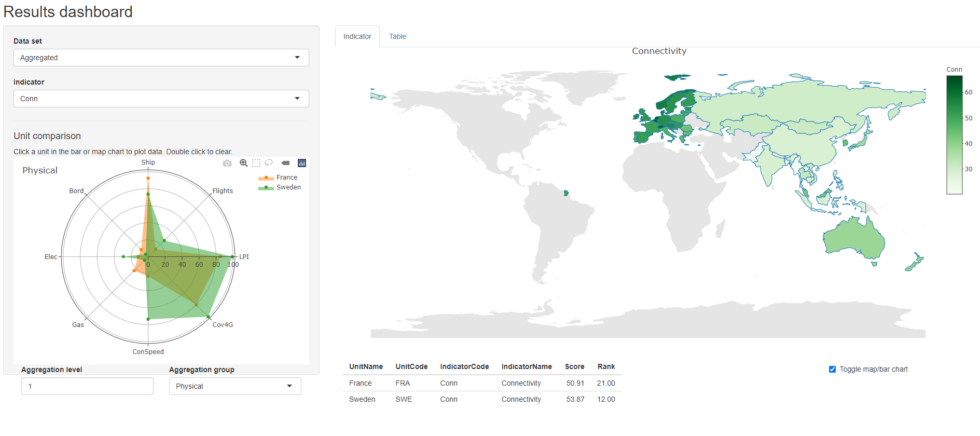The height and width of the screenshot is (436, 980).
Task: Switch to the Table tab
Action: (x=397, y=36)
